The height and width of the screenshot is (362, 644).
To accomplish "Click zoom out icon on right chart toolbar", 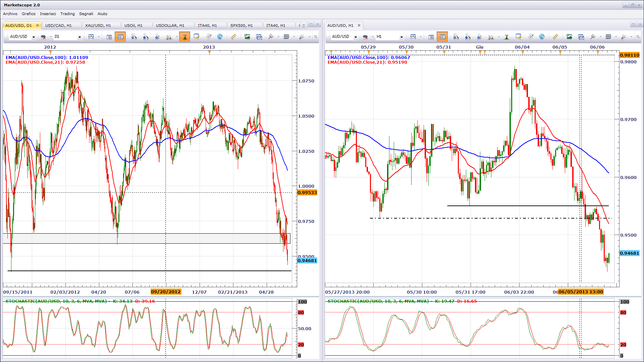I will pyautogui.click(x=468, y=37).
